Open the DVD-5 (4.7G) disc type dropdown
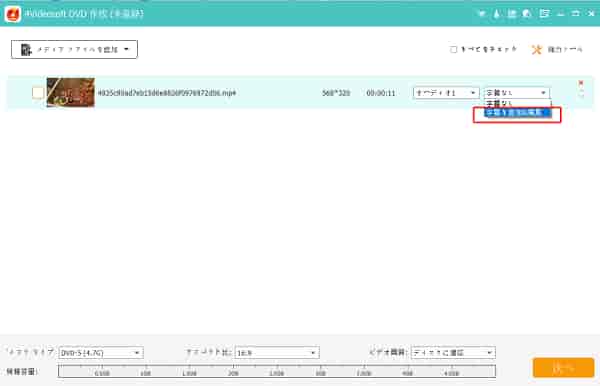The image size is (600, 386). click(x=101, y=352)
